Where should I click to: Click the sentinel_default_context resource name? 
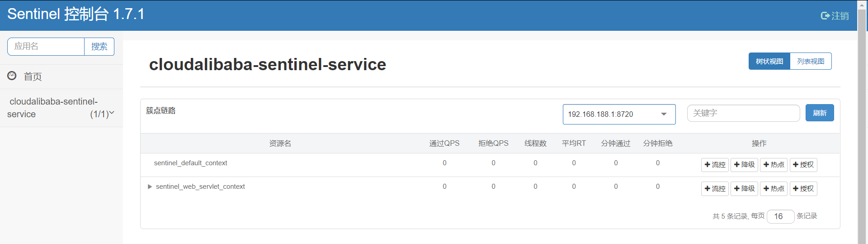190,163
